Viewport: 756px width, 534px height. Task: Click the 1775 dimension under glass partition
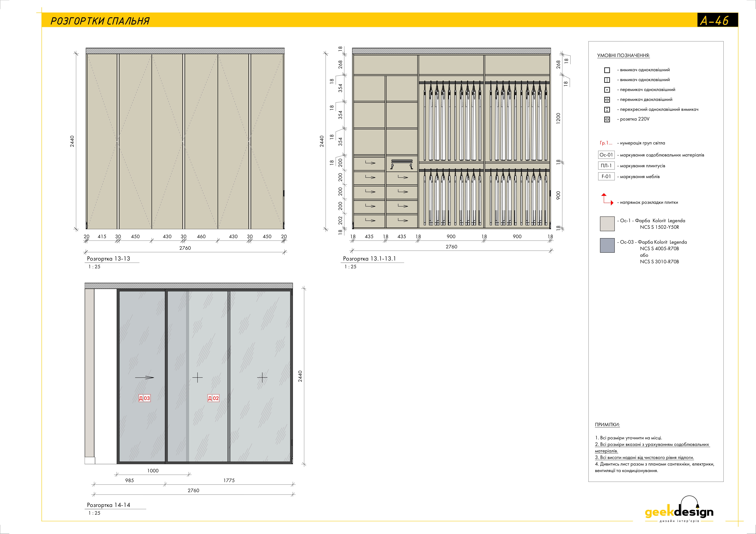(229, 480)
